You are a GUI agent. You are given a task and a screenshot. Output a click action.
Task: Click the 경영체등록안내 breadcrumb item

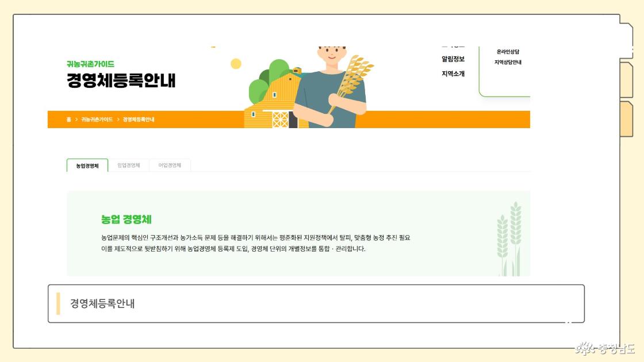pyautogui.click(x=139, y=120)
